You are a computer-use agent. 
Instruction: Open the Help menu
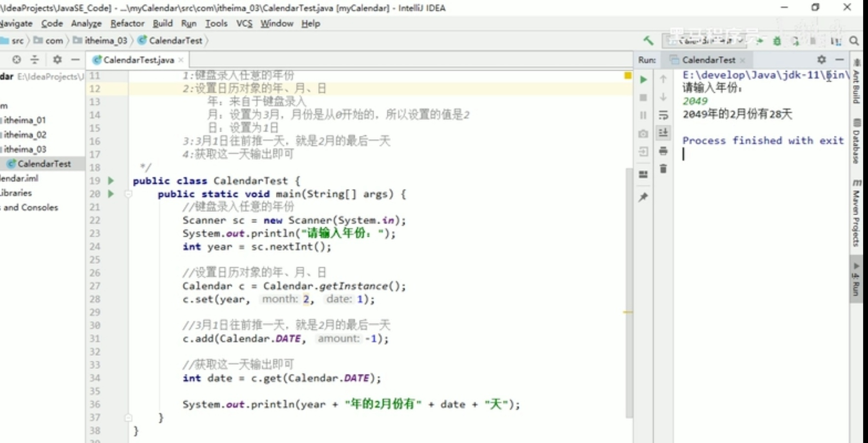coord(310,23)
